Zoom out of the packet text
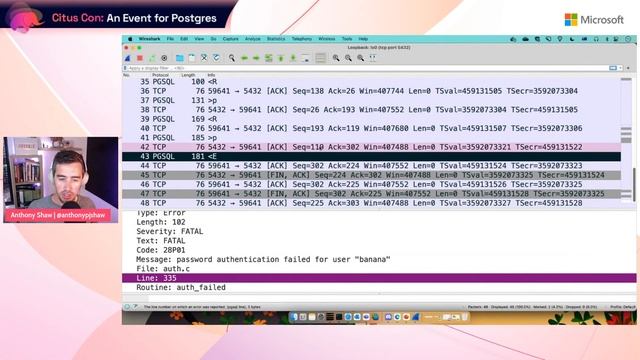 pos(348,58)
